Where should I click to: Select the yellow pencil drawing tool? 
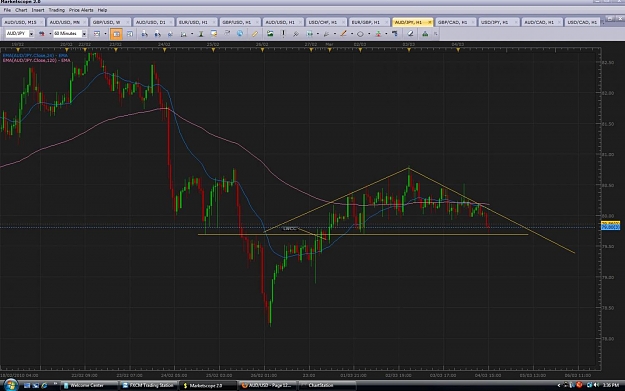click(x=255, y=34)
